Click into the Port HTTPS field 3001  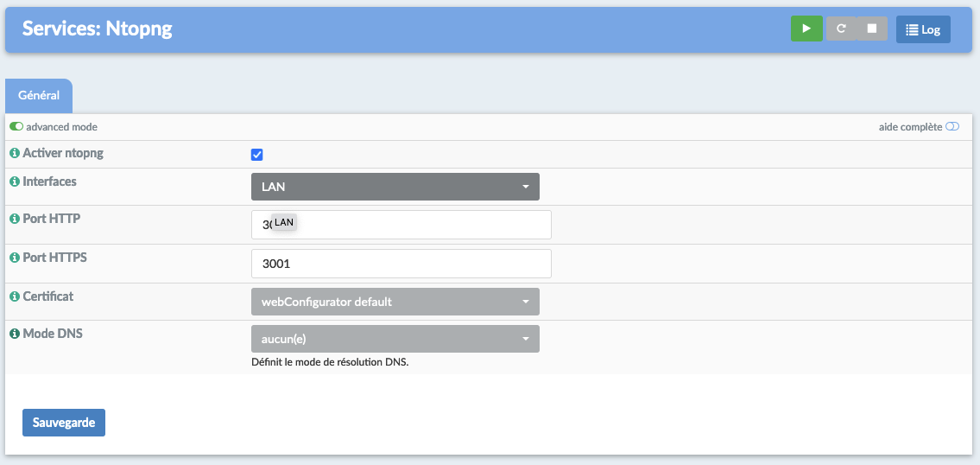[x=401, y=264]
